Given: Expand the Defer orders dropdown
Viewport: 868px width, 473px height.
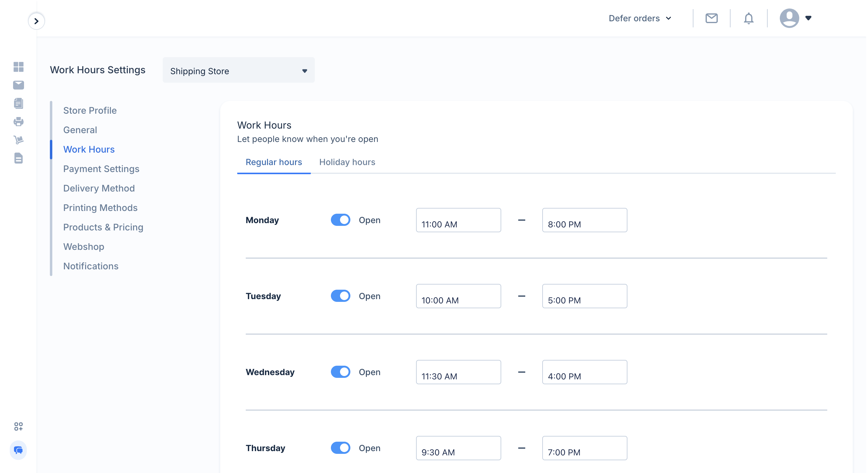Looking at the screenshot, I should [640, 18].
